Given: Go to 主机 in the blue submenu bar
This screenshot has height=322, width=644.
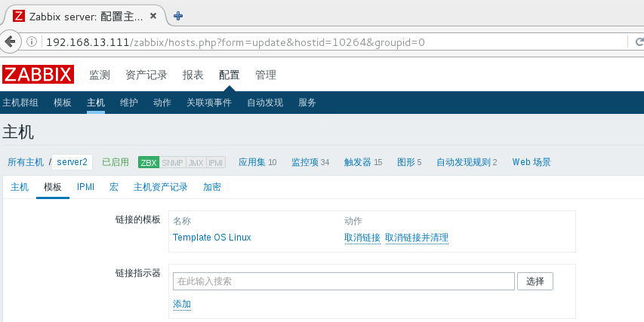Looking at the screenshot, I should pos(96,103).
